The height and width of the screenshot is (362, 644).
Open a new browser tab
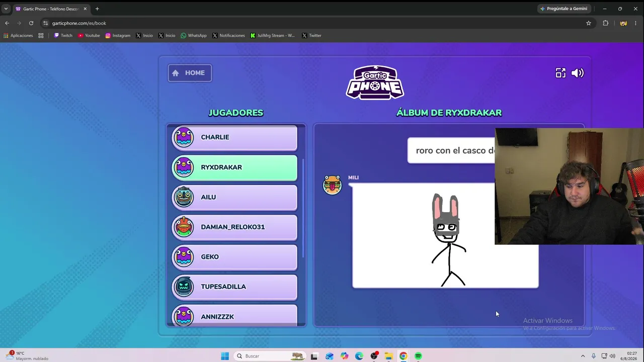pos(97,9)
